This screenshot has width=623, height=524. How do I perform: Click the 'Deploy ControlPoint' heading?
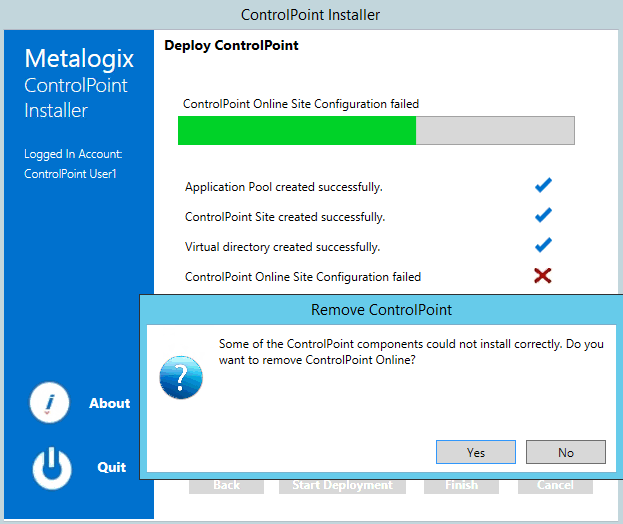(x=231, y=45)
